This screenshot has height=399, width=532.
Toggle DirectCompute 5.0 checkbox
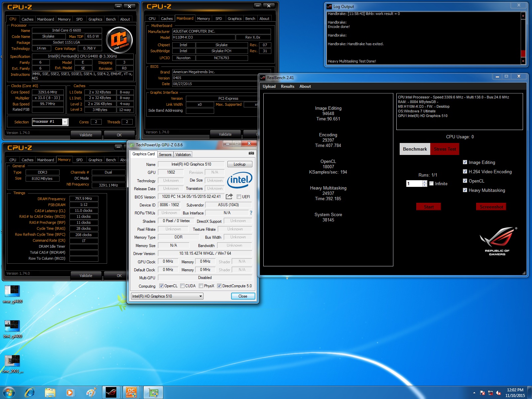(x=219, y=286)
